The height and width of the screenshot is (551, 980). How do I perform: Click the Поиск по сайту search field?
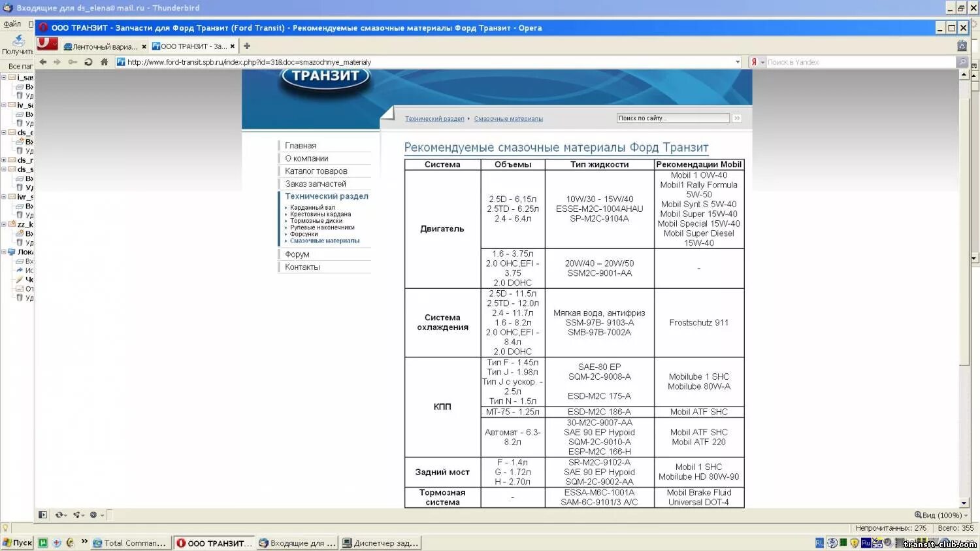click(x=673, y=118)
